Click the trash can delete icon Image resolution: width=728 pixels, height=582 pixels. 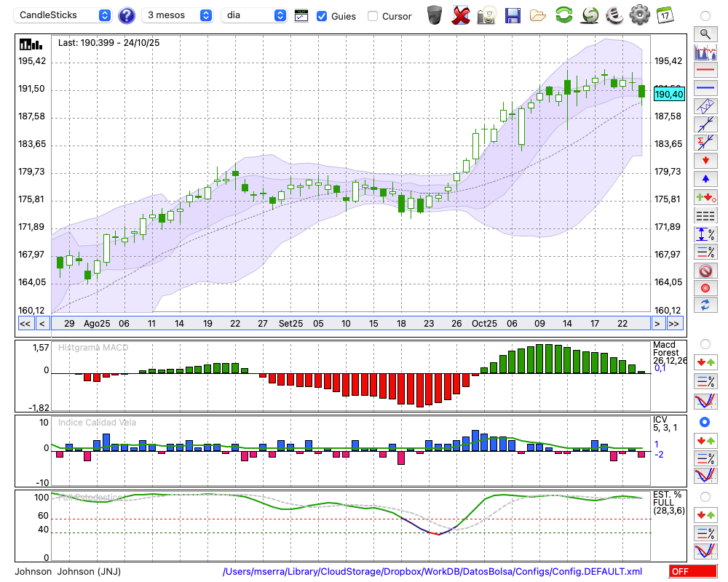tap(435, 15)
